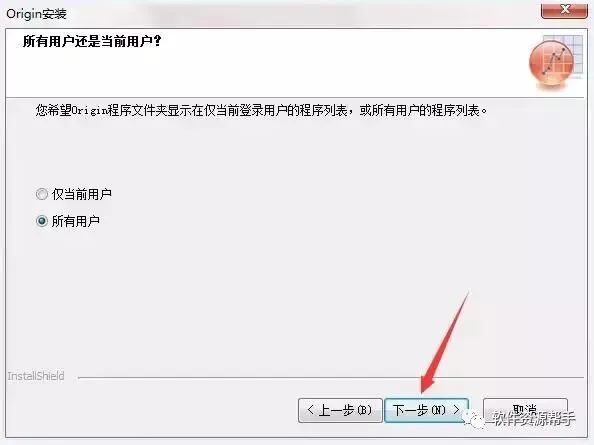Click the left chevron on 上一步 button
The width and height of the screenshot is (594, 445).
tap(310, 409)
